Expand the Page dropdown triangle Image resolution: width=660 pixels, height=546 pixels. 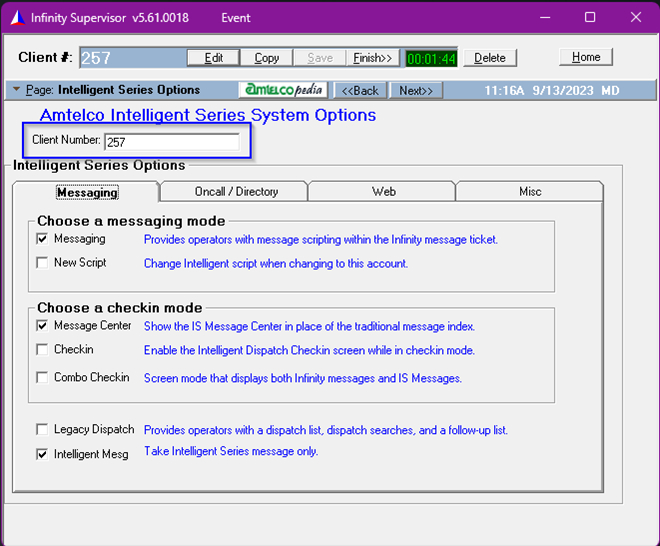click(17, 90)
